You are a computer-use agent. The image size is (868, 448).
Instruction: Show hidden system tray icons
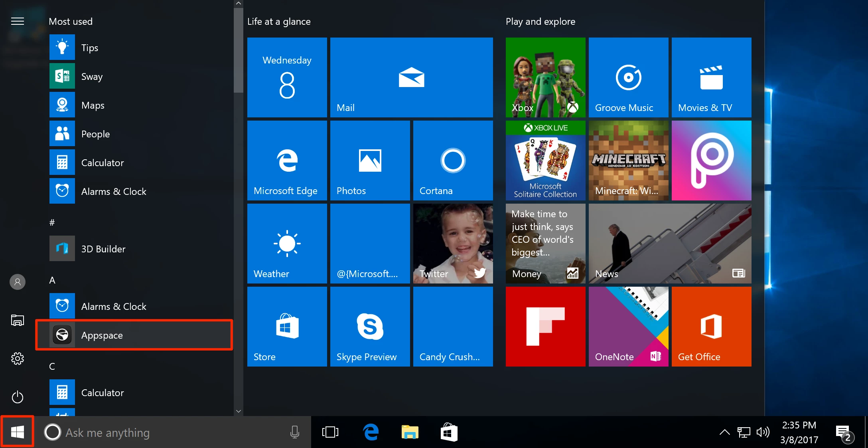tap(724, 432)
